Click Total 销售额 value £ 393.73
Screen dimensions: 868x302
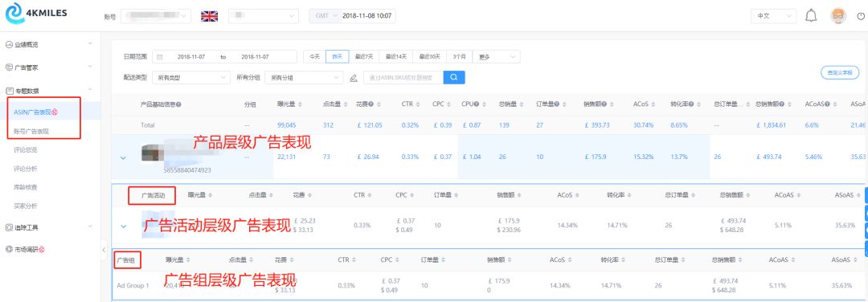click(596, 125)
